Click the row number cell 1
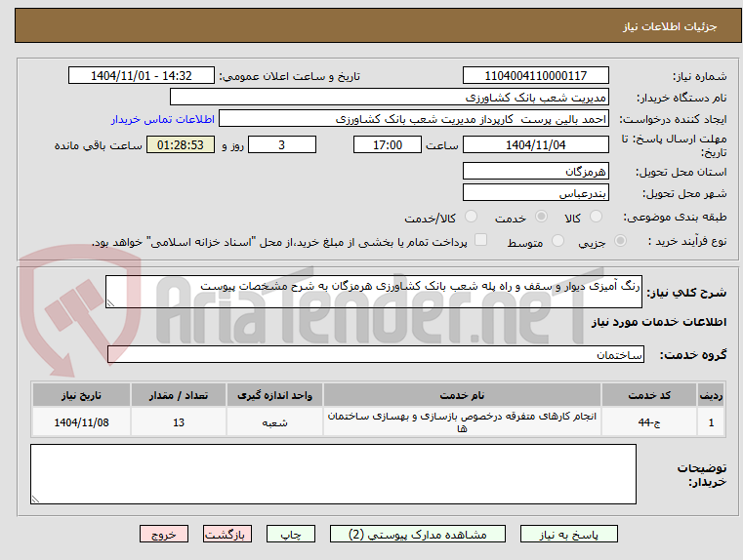This screenshot has width=743, height=560. tap(711, 421)
